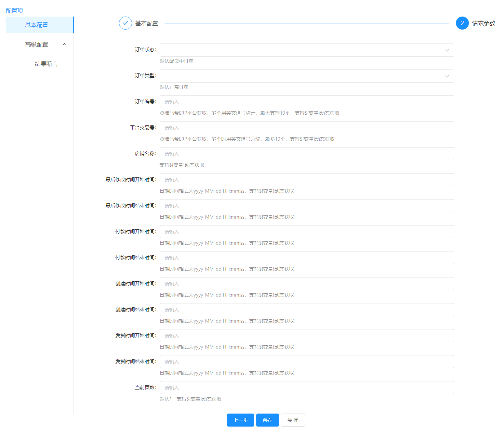This screenshot has width=504, height=435.
Task: Click the 最后修改时间结束时间 input
Action: point(306,206)
